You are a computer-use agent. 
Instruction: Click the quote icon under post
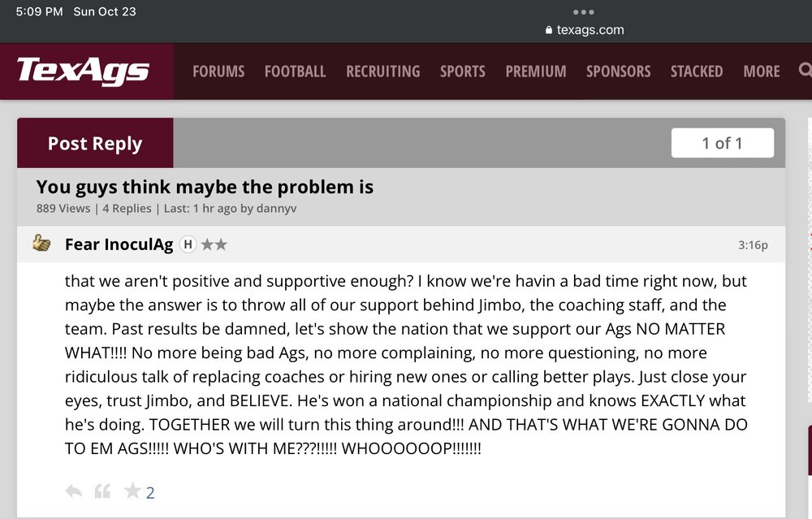(102, 491)
